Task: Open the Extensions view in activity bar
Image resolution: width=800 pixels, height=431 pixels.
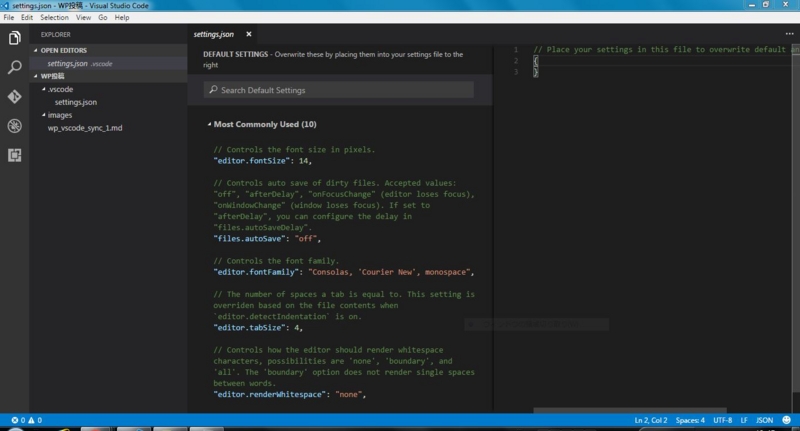Action: click(14, 155)
